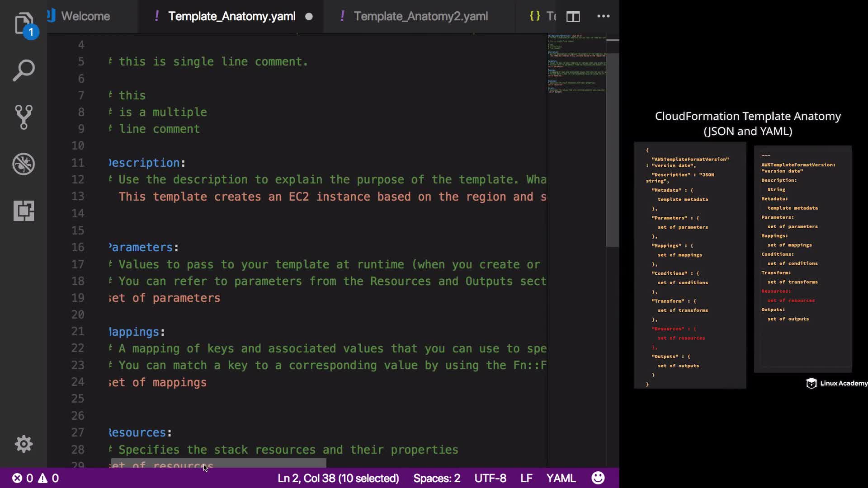Switch to the Welcome tab
The width and height of the screenshot is (868, 488).
pos(85,17)
